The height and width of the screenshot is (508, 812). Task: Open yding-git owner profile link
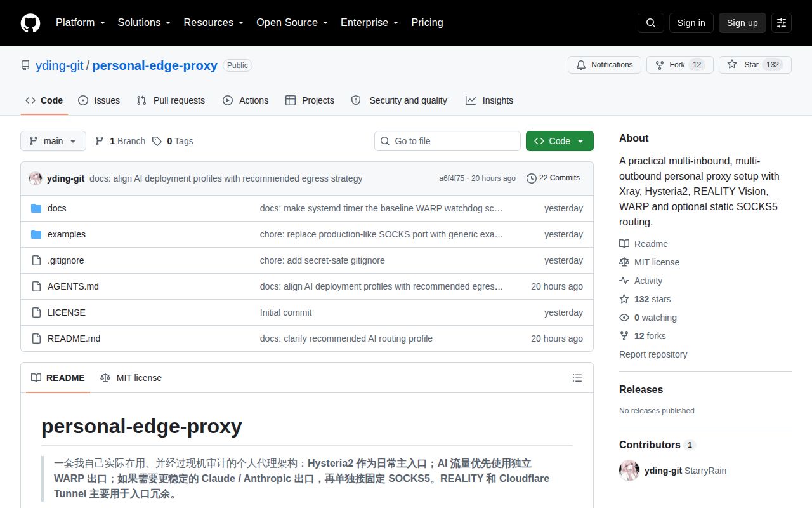[x=60, y=65]
